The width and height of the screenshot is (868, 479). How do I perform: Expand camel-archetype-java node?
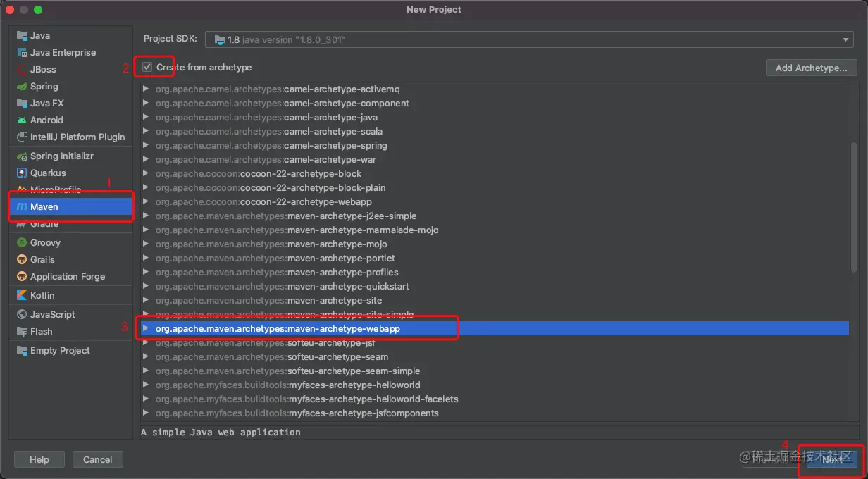point(146,117)
